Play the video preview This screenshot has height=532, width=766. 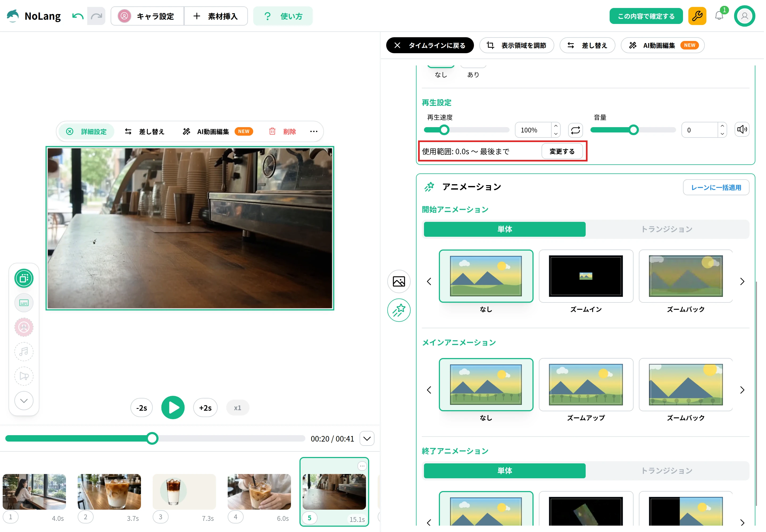point(173,408)
